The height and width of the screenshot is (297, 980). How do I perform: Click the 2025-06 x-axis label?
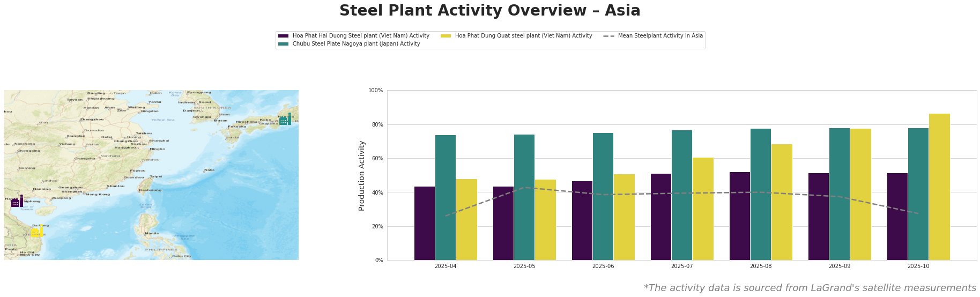pyautogui.click(x=603, y=266)
